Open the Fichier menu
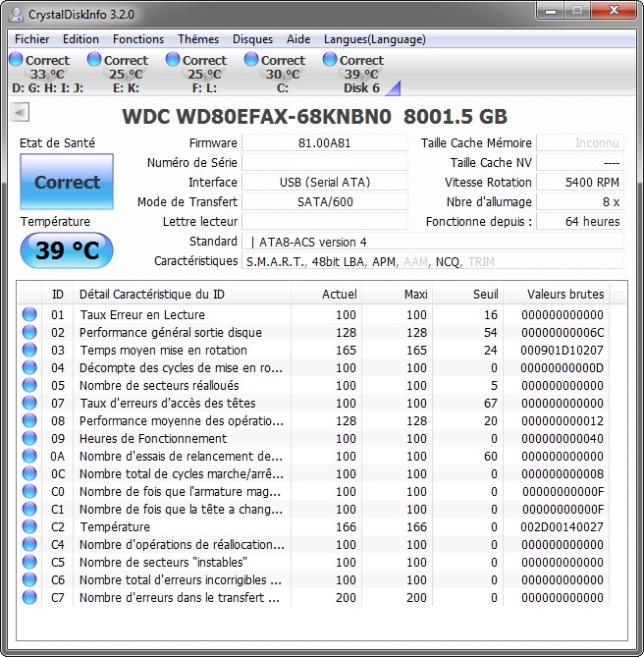 [32, 39]
